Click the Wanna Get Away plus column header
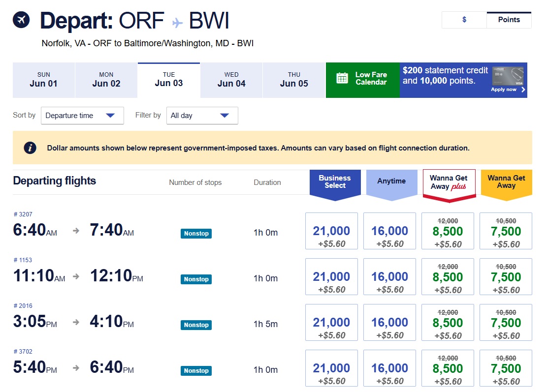This screenshot has width=547, height=392. click(449, 185)
